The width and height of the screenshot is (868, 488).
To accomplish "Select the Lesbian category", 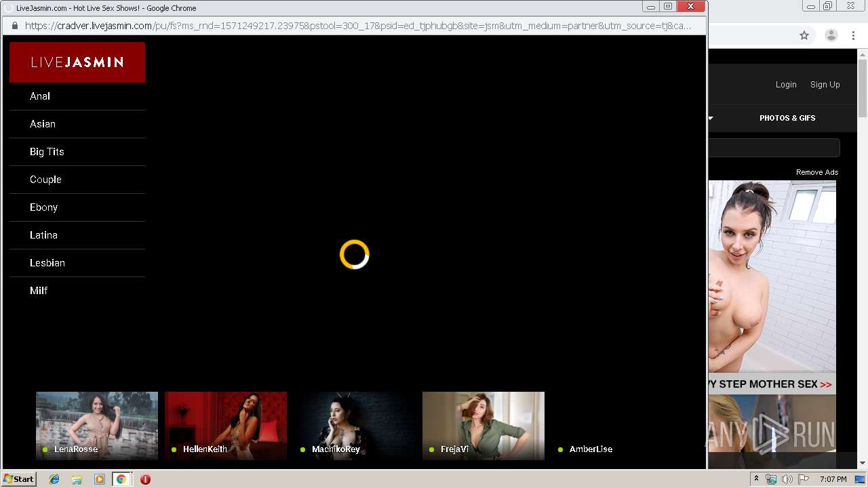I will pyautogui.click(x=77, y=263).
